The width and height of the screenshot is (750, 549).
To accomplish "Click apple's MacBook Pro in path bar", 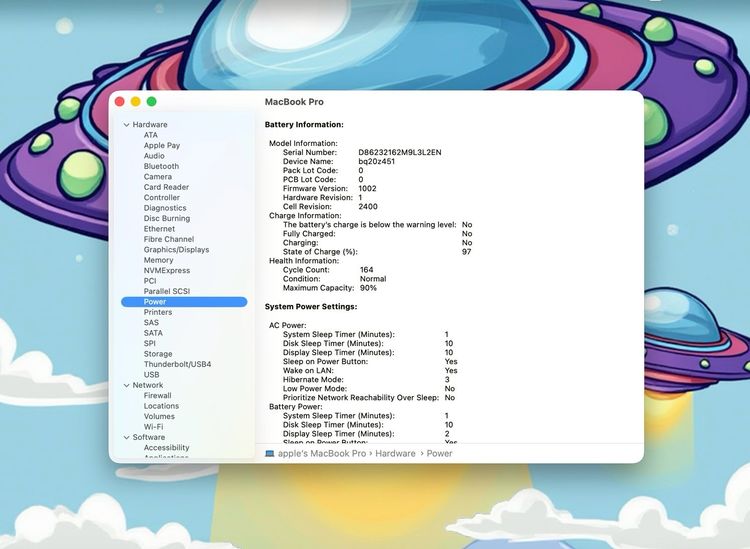I will tap(322, 453).
